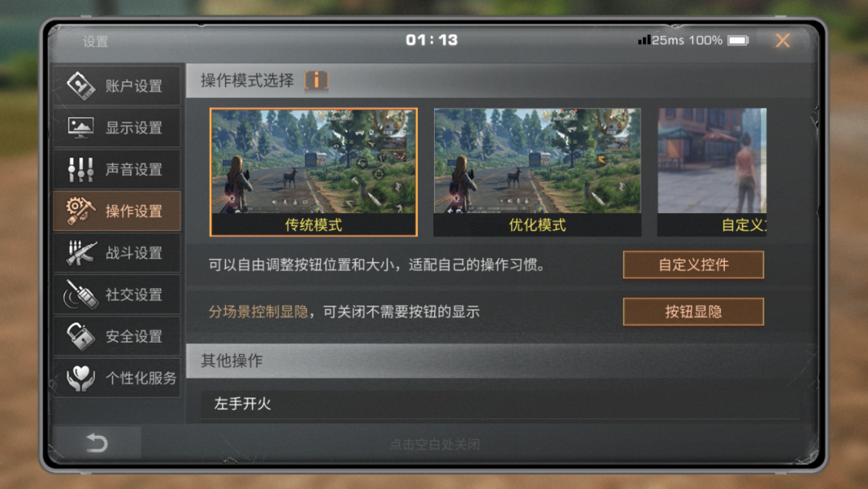Screen dimensions: 868x489
Task: Close the settings panel with X
Action: click(783, 40)
